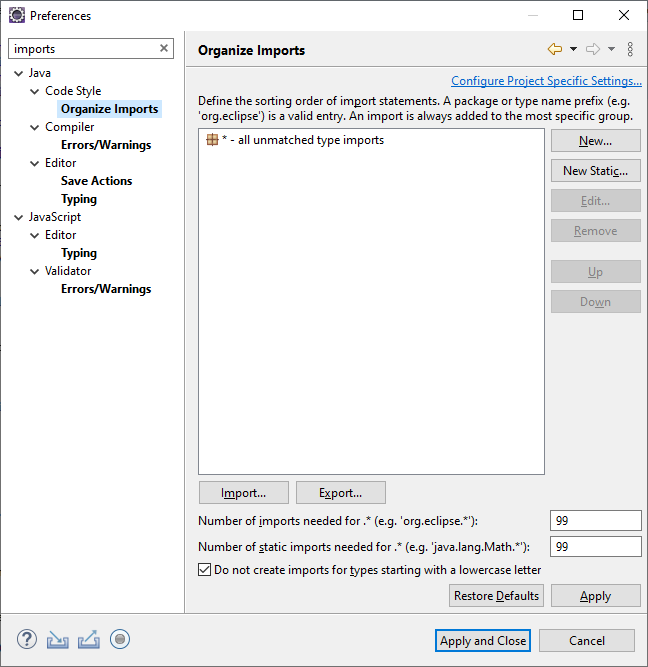The image size is (648, 667).
Task: Click the Compiler tree label
Action: coord(69,127)
